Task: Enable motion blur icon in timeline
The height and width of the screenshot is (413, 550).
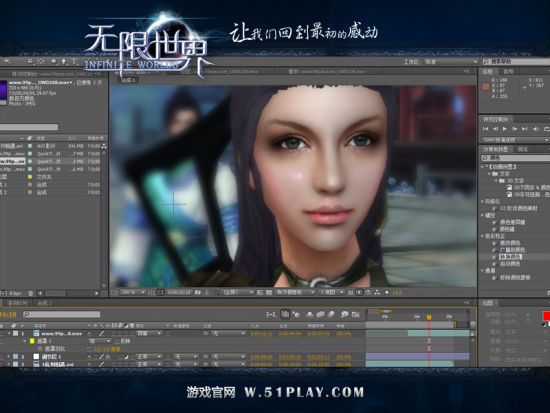Action: pos(331,315)
